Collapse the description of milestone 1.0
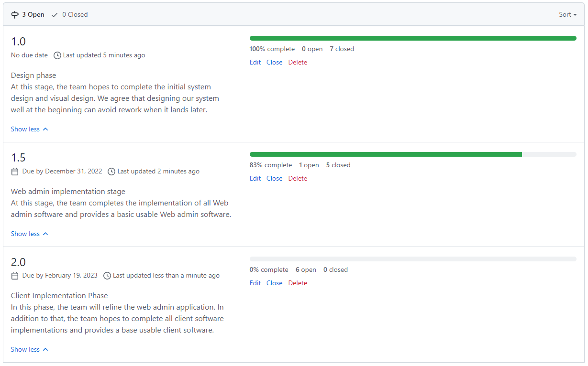The image size is (588, 366). pos(30,129)
